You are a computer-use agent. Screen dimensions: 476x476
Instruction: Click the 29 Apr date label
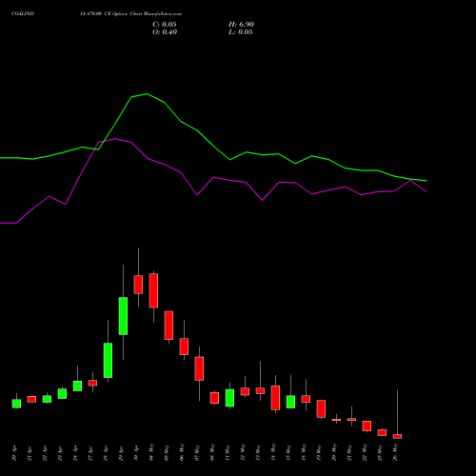pyautogui.click(x=121, y=453)
